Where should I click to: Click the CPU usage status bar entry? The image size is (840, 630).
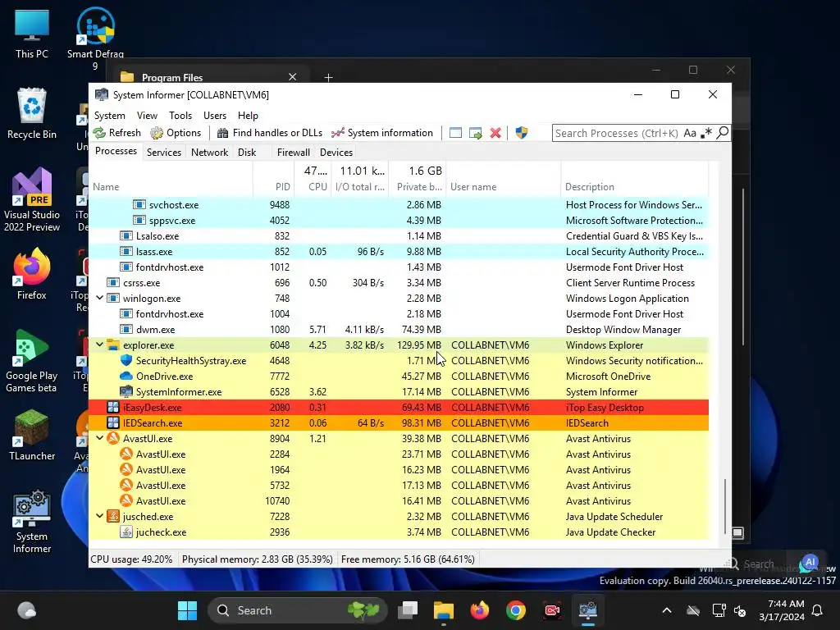132,559
